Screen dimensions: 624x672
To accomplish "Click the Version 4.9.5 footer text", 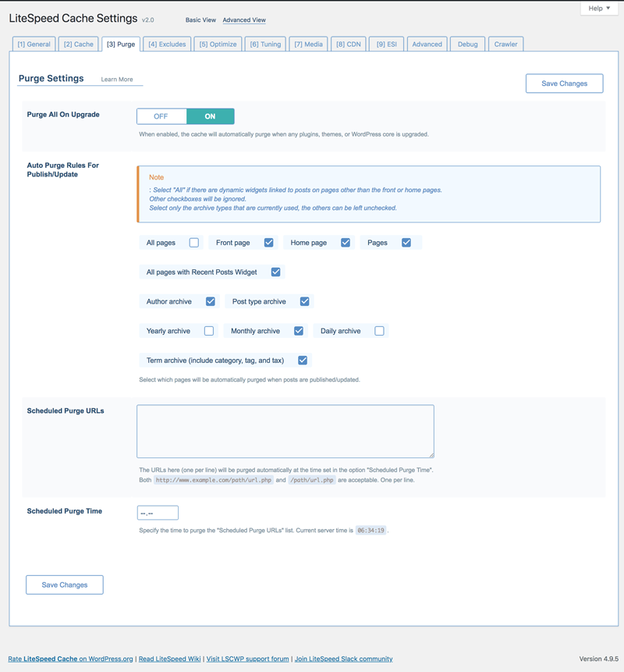I will (x=599, y=659).
